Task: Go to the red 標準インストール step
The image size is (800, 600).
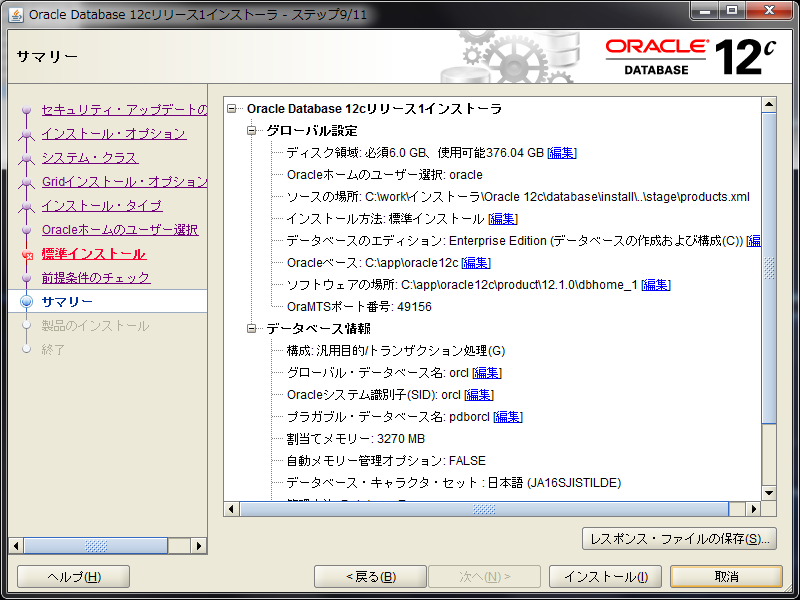Action: point(94,254)
